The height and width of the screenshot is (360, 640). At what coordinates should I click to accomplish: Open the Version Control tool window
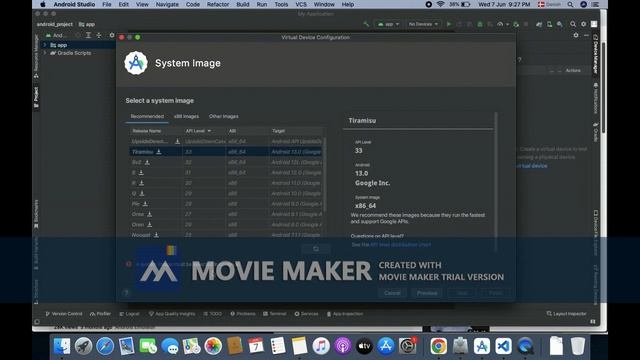[64, 314]
